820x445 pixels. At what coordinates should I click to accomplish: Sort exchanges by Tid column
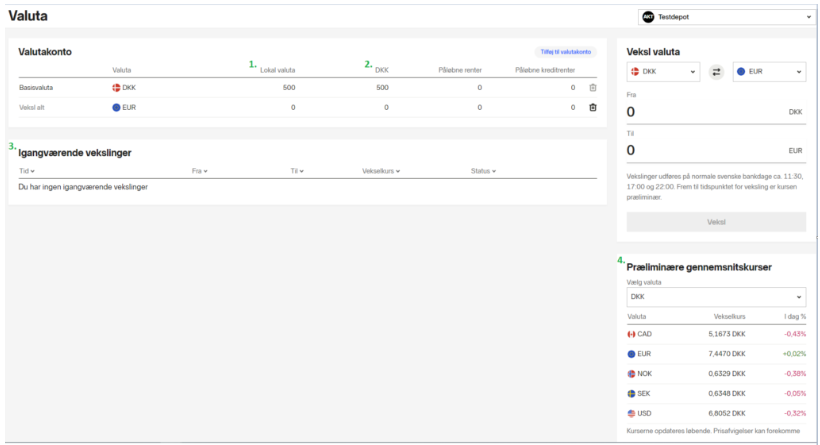(x=26, y=171)
